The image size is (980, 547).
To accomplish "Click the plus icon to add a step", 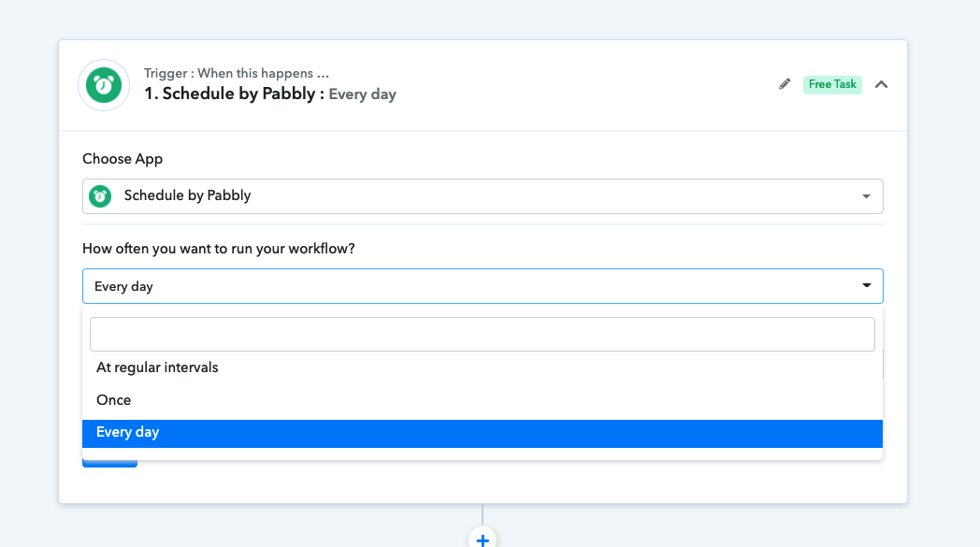I will pos(483,540).
